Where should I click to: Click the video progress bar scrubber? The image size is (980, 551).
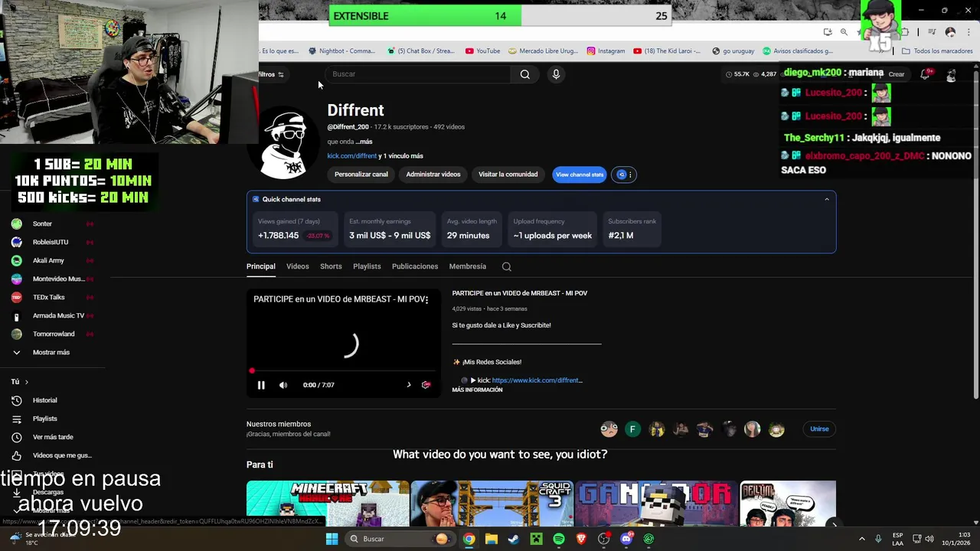click(x=252, y=371)
